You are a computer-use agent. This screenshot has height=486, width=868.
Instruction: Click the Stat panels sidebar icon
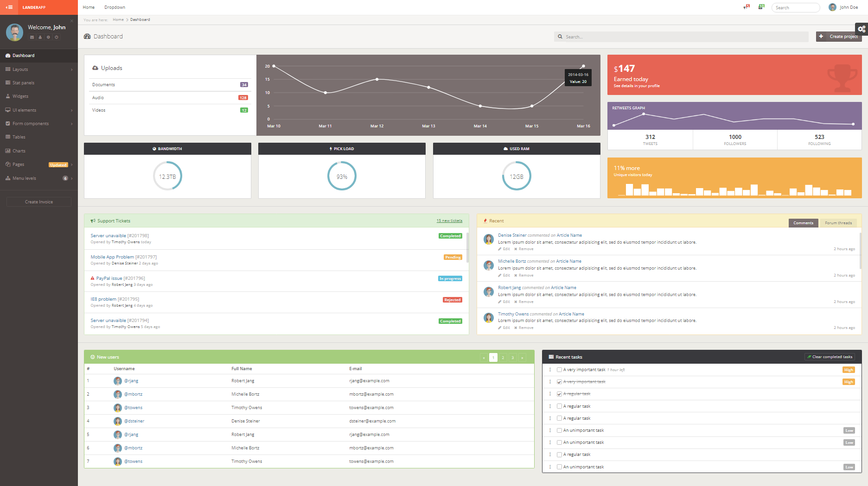8,82
